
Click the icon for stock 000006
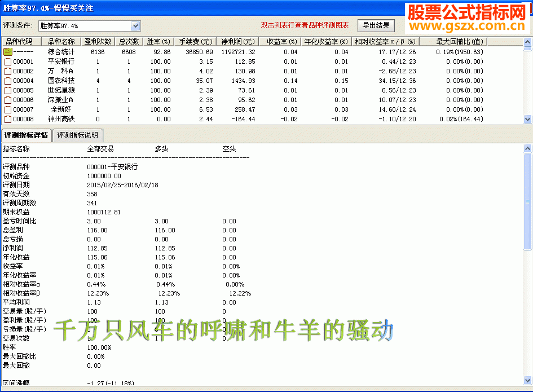click(8, 100)
